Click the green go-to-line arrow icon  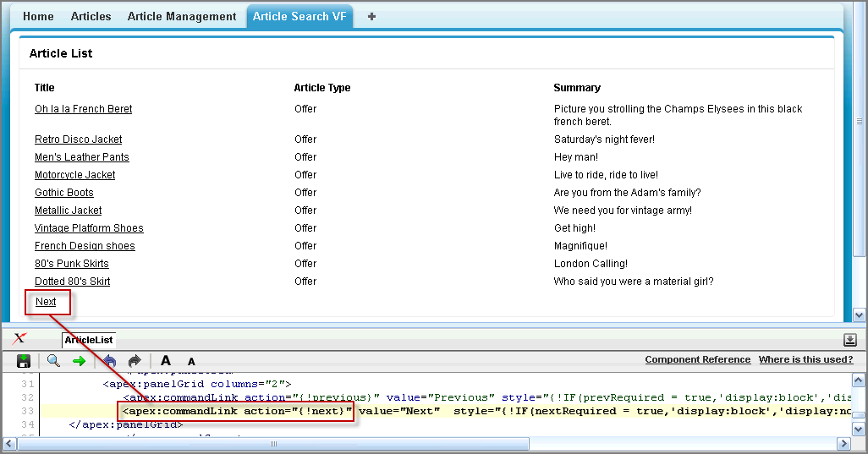pos(80,361)
